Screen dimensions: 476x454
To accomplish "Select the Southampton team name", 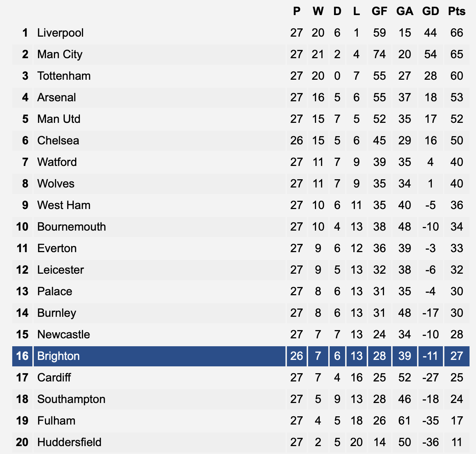I will pyautogui.click(x=71, y=399).
